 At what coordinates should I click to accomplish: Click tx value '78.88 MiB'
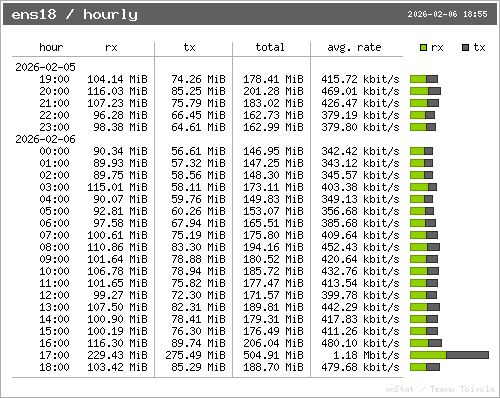coord(198,259)
